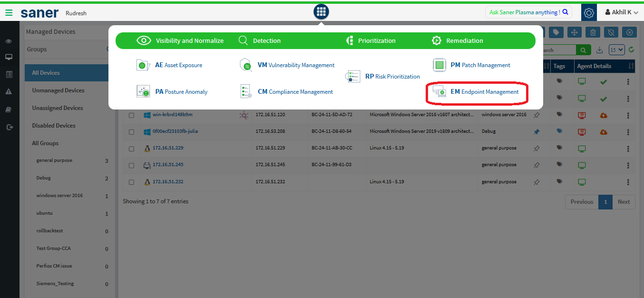The width and height of the screenshot is (644, 298).
Task: Refresh the device table with green refresh icon
Action: (632, 50)
